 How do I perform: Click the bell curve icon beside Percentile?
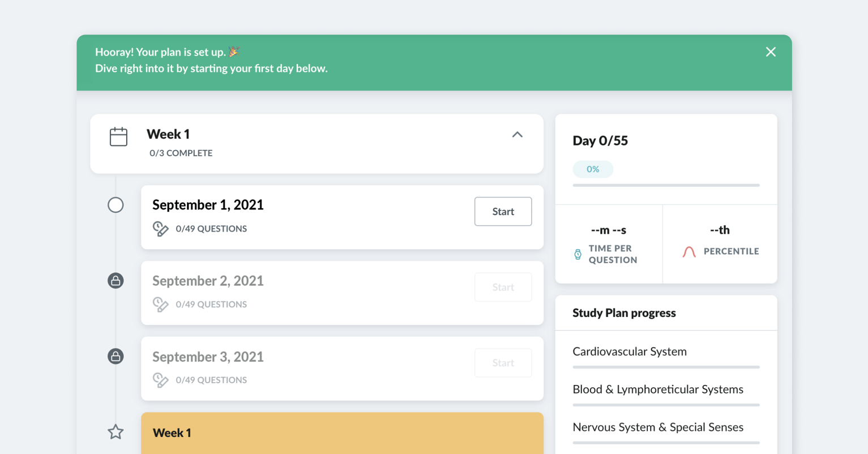tap(689, 252)
